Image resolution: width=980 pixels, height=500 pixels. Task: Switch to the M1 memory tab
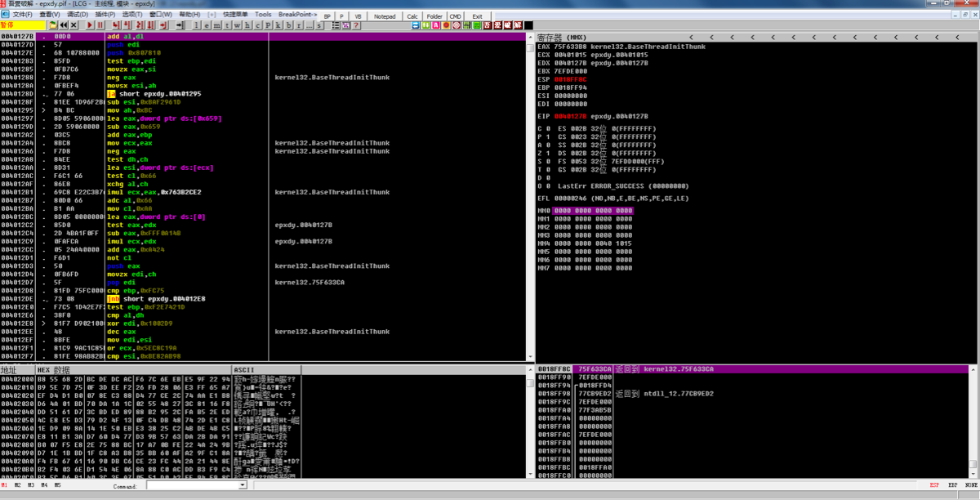4,485
